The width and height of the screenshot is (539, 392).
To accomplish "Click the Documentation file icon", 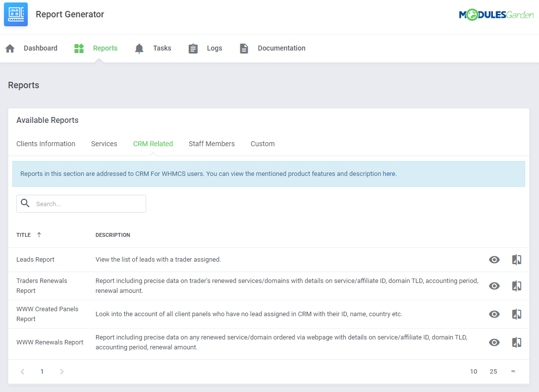I will (244, 49).
